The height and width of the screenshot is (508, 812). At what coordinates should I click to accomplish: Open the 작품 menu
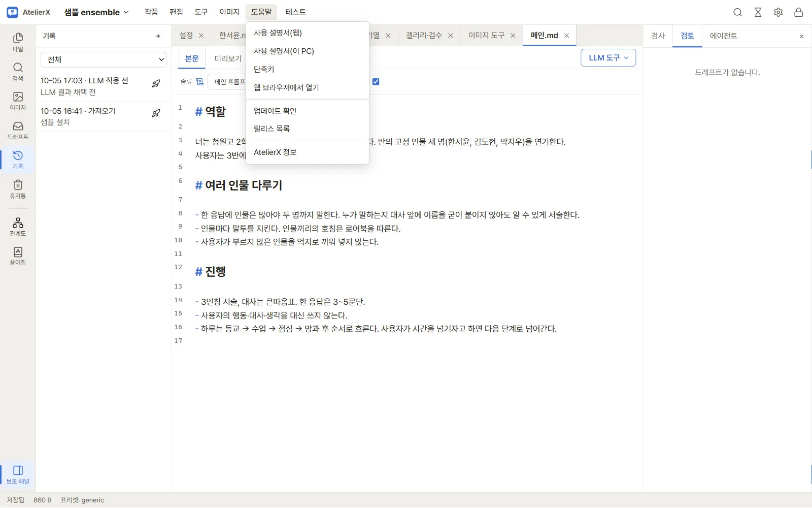pos(151,12)
